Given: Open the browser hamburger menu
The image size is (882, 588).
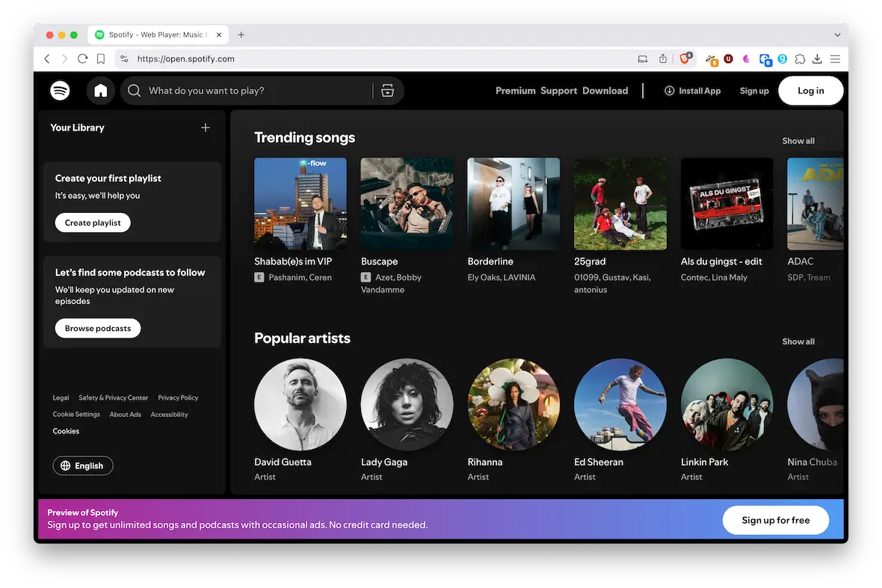Looking at the screenshot, I should [x=836, y=58].
